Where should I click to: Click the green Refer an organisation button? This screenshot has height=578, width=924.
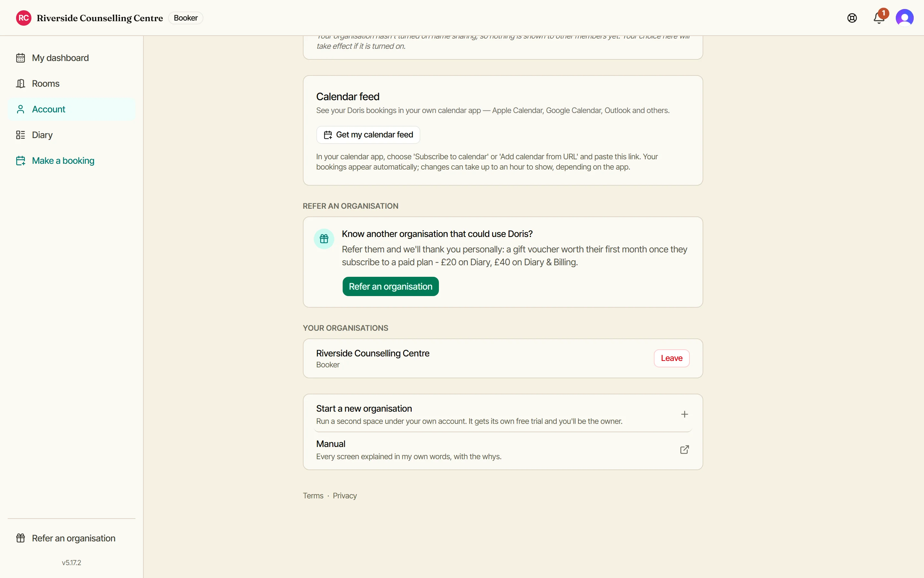390,286
